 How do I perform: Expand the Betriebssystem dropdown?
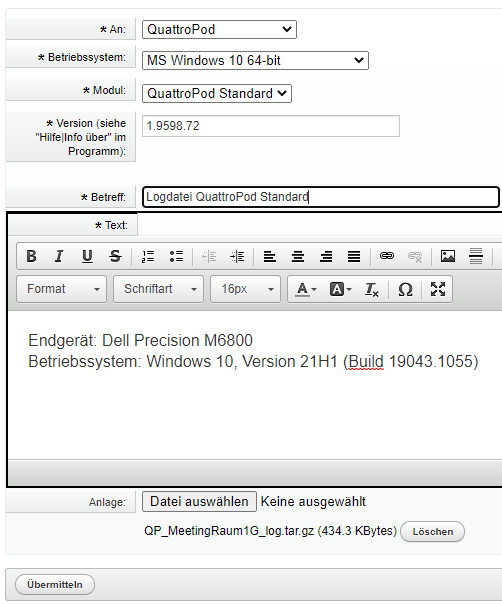(255, 60)
